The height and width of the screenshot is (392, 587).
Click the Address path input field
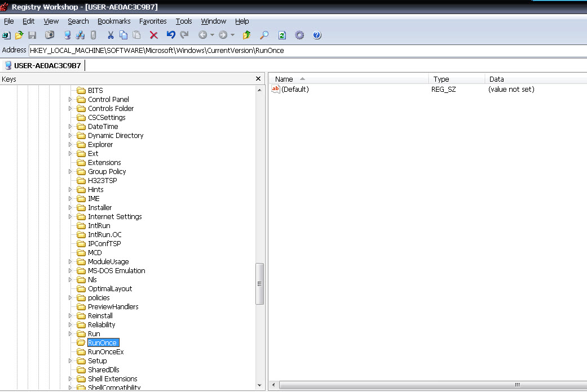pyautogui.click(x=304, y=50)
